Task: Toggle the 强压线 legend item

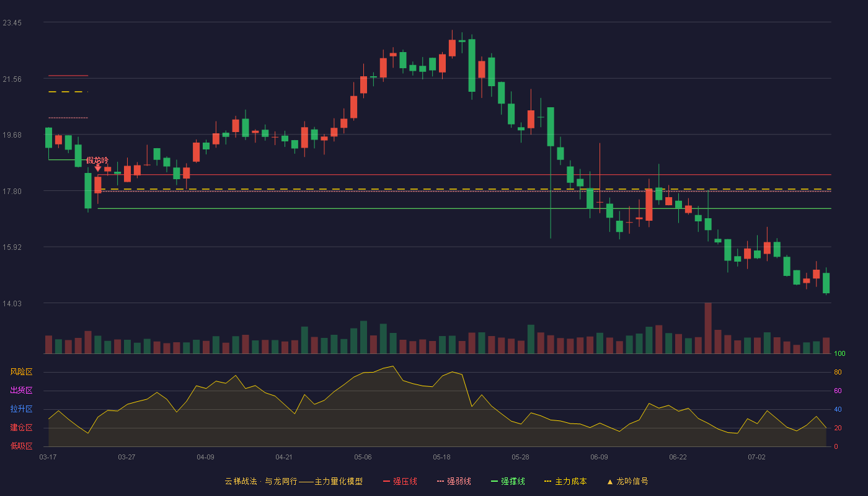Action: coord(400,481)
